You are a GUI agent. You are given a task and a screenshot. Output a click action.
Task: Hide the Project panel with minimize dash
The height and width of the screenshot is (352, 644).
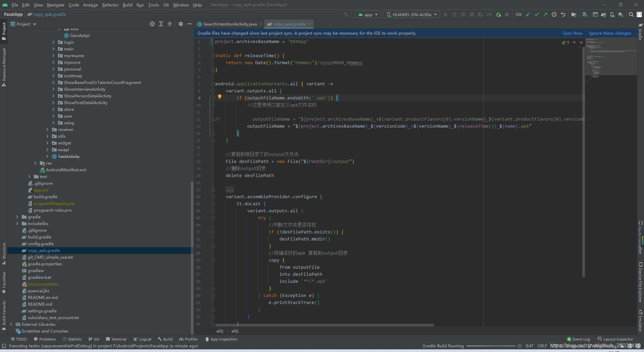point(190,24)
